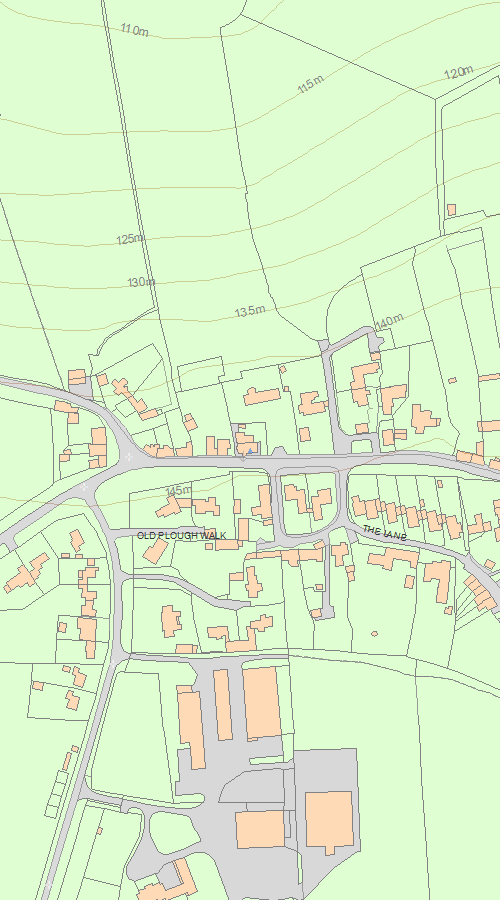Click the 110m contour label

134,30
